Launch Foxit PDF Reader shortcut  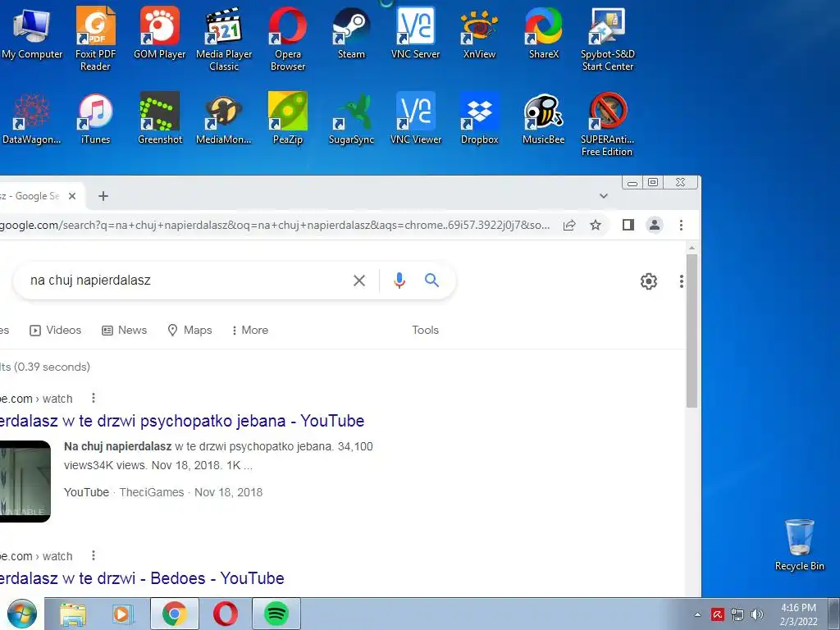tap(95, 39)
